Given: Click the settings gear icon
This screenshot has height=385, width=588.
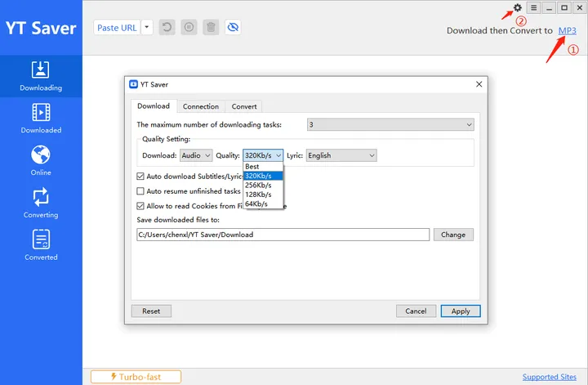Looking at the screenshot, I should [517, 8].
